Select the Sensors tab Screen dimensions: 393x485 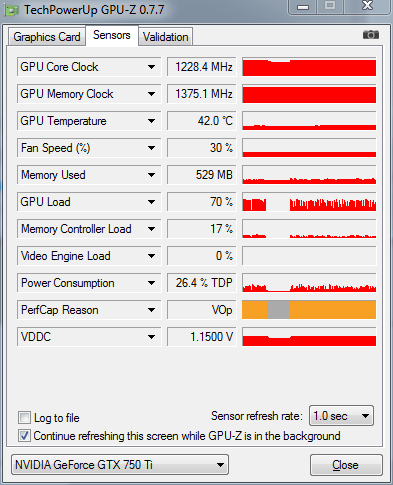[112, 35]
